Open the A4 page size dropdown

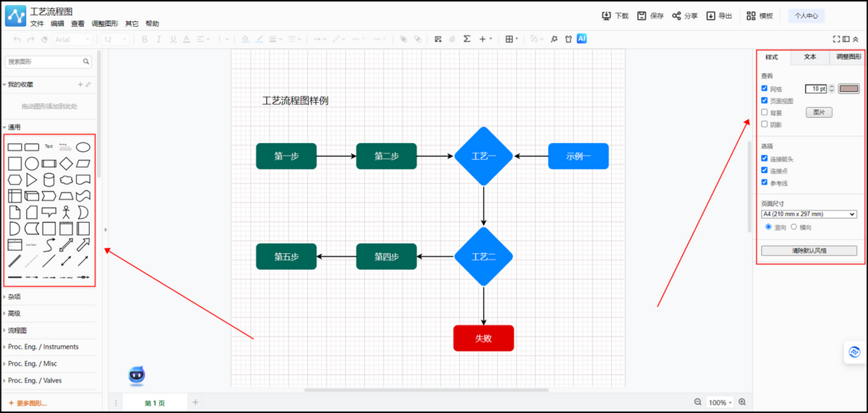point(809,214)
